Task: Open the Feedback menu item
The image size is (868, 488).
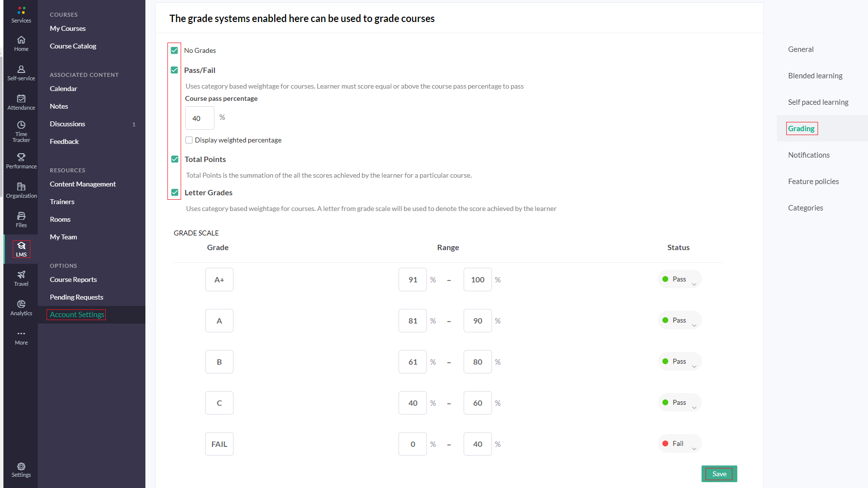Action: click(x=64, y=141)
